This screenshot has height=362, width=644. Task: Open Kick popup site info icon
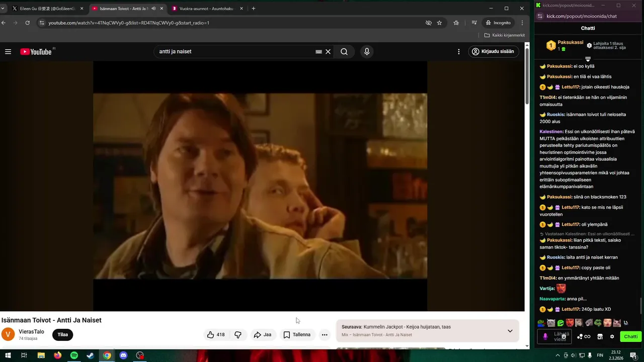[541, 16]
